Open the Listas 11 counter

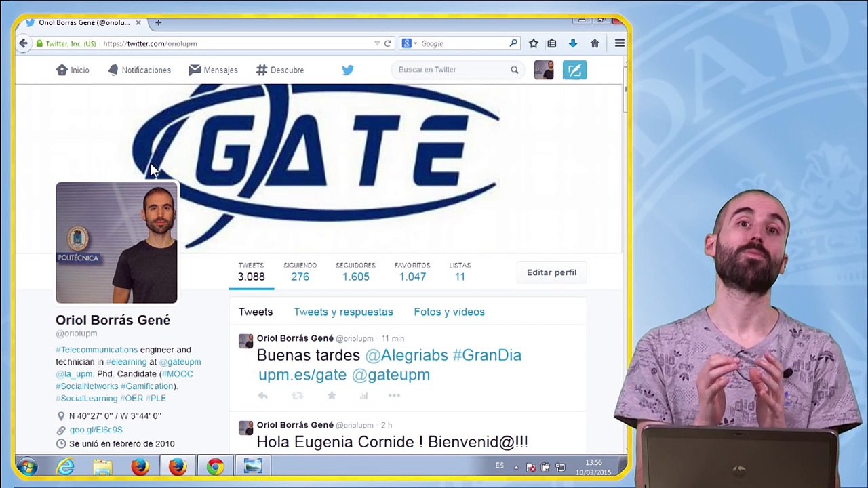click(460, 272)
